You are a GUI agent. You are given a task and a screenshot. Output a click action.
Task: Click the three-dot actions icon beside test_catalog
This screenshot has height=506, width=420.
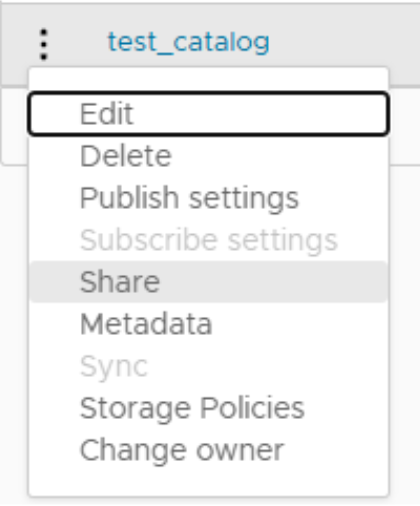coord(44,45)
